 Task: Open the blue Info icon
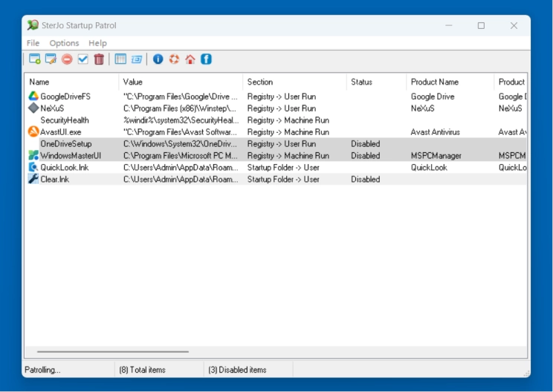(158, 59)
